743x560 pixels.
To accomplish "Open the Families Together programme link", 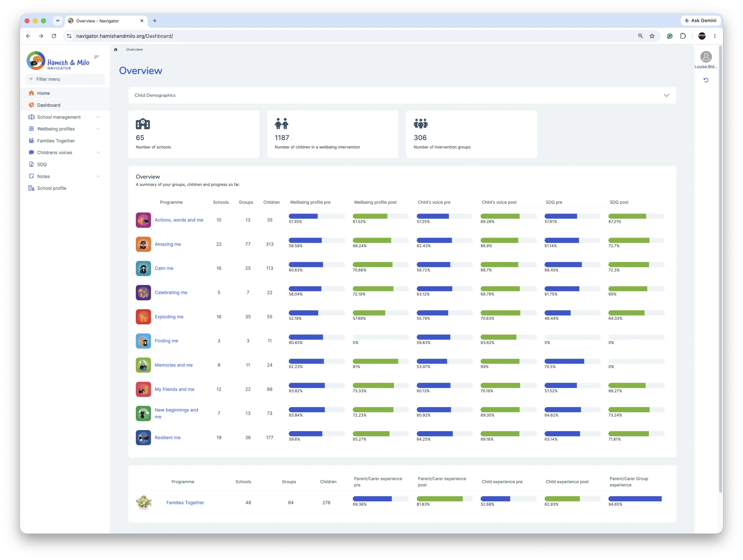I will (x=185, y=503).
